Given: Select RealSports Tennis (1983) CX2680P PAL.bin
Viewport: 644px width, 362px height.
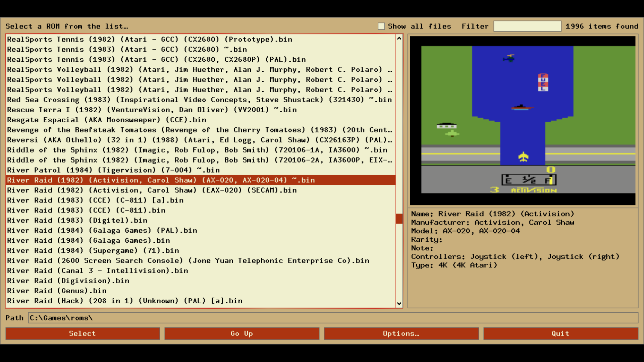Looking at the screenshot, I should click(201, 60).
